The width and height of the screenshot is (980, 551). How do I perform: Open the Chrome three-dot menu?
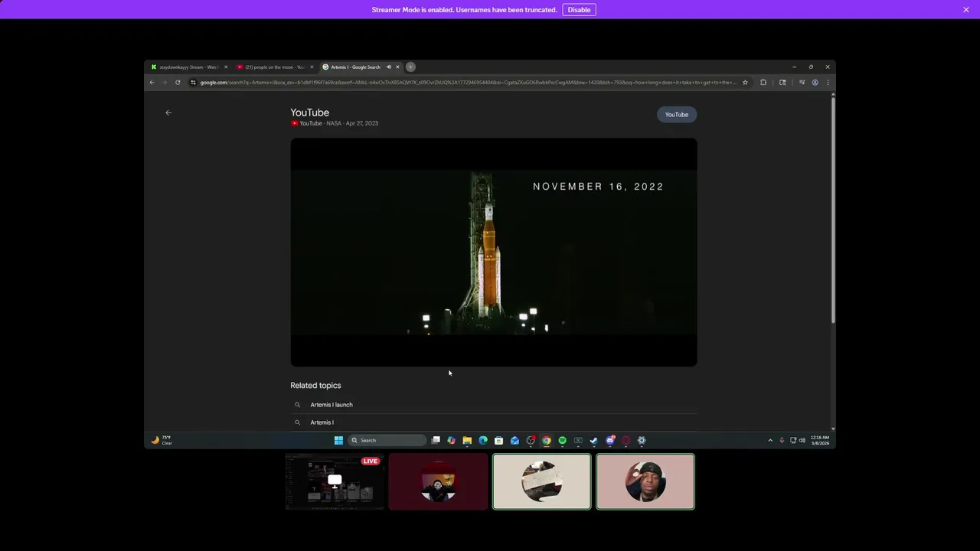click(x=828, y=83)
